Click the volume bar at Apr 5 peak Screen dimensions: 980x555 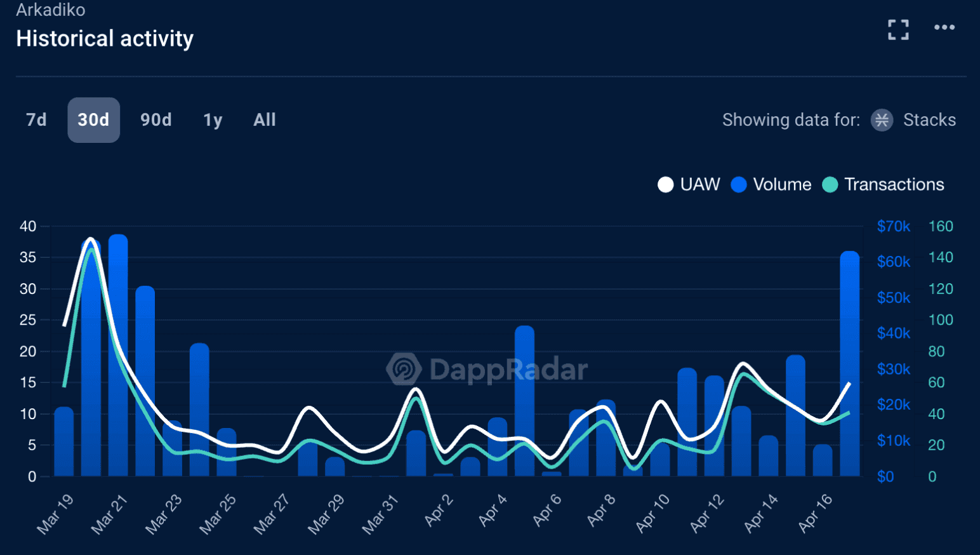coord(524,401)
